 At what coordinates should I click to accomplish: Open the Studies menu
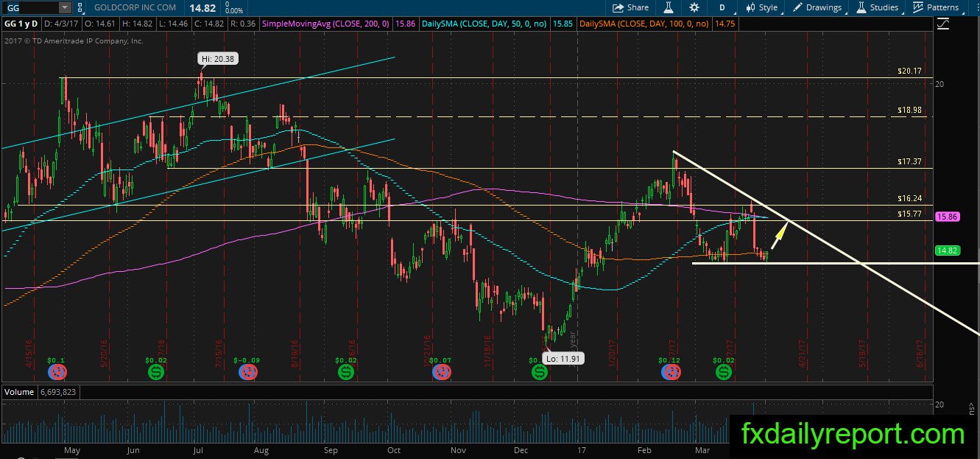point(877,7)
